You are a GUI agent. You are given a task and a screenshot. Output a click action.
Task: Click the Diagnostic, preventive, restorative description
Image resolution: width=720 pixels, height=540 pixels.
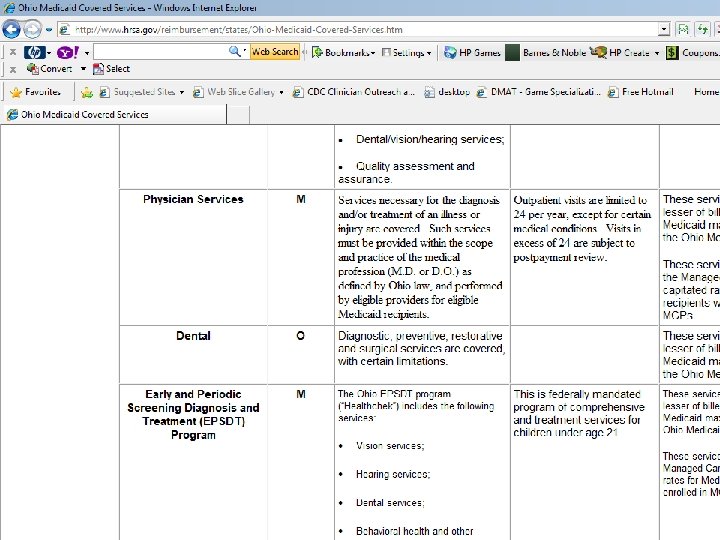[x=422, y=349]
